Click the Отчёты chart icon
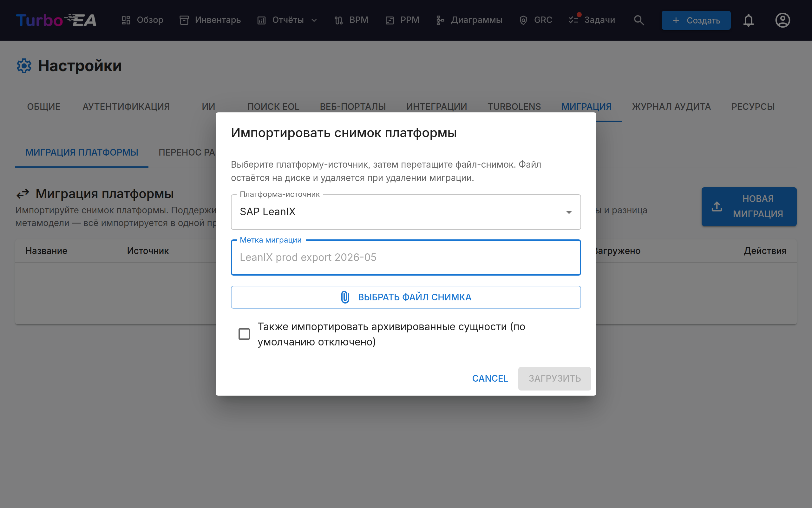The image size is (812, 508). [261, 20]
